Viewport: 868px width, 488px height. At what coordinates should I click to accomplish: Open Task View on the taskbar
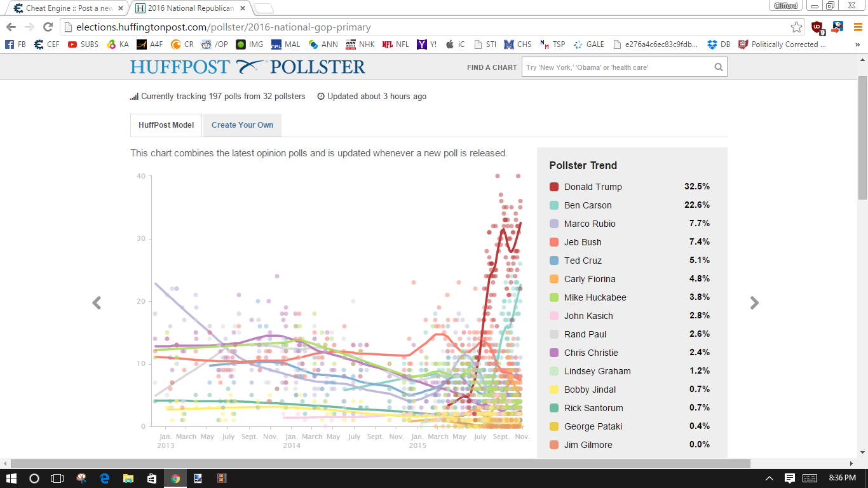tap(57, 478)
